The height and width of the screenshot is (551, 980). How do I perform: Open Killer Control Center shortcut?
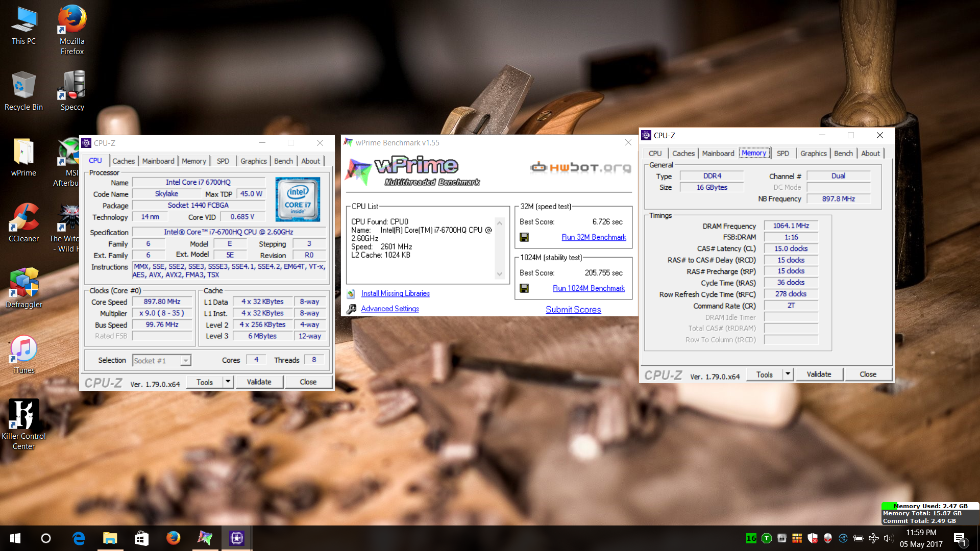tap(23, 424)
